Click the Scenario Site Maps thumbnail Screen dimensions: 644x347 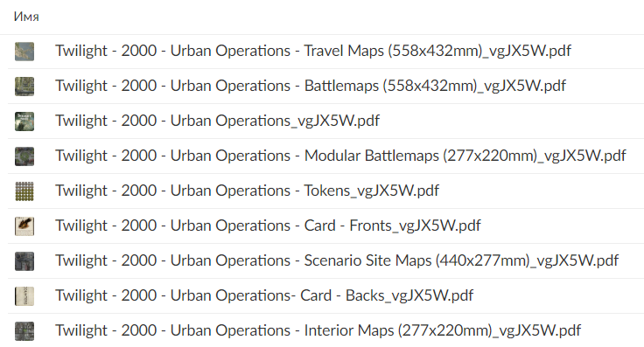pos(24,261)
